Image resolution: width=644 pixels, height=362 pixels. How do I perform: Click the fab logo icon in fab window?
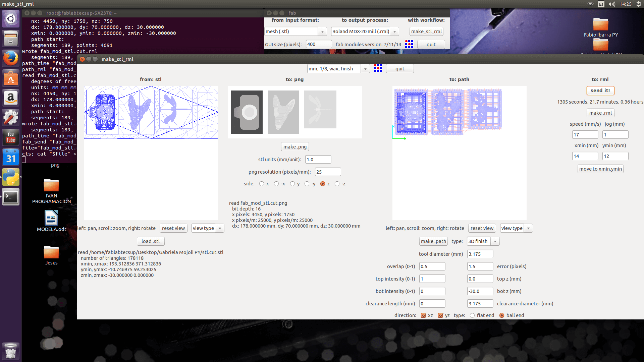[x=409, y=44]
